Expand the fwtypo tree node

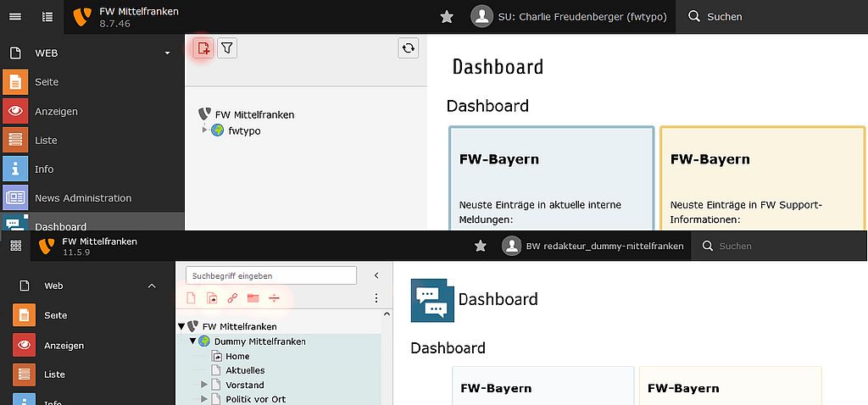tap(205, 130)
